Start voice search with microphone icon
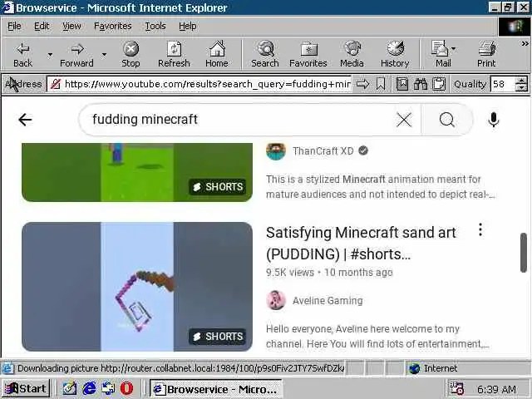 [494, 120]
